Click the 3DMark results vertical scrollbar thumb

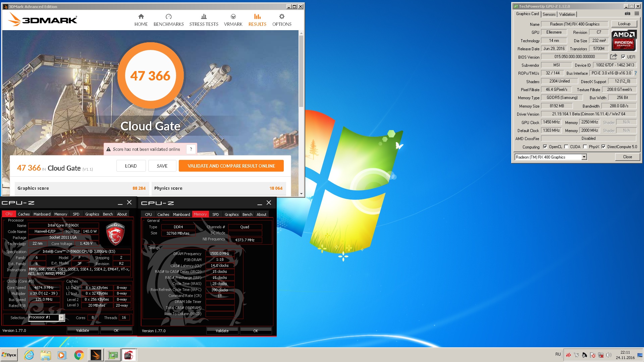[x=301, y=71]
